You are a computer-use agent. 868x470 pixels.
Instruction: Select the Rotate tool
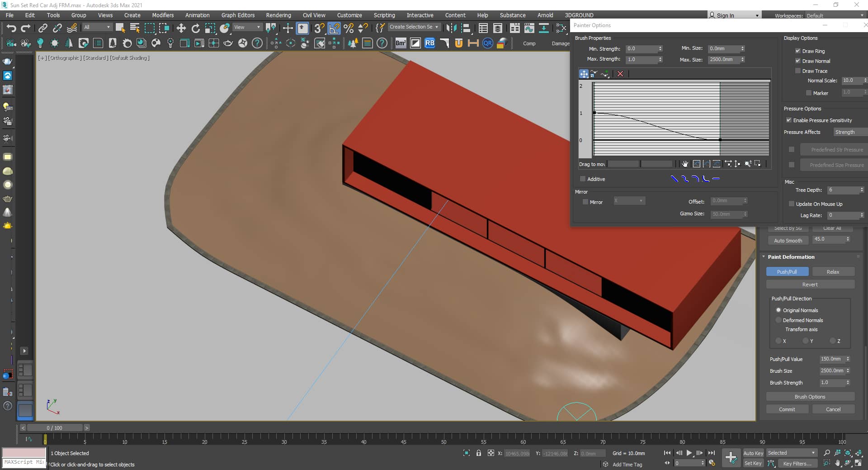pos(195,28)
